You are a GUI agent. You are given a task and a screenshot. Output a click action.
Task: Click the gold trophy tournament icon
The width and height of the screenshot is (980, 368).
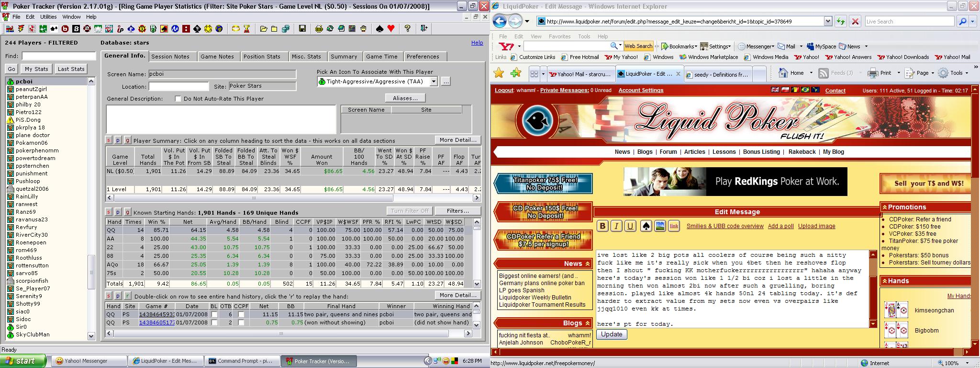[247, 29]
